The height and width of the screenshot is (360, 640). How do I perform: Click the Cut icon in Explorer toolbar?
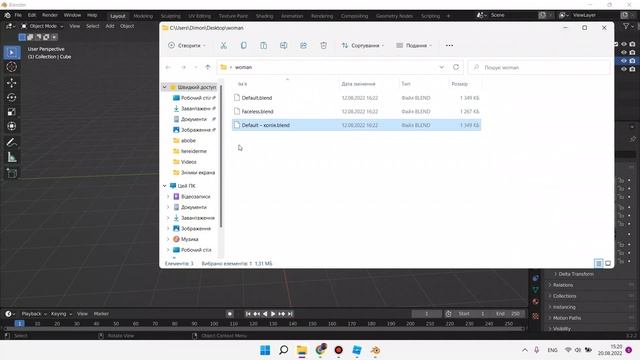(223, 45)
